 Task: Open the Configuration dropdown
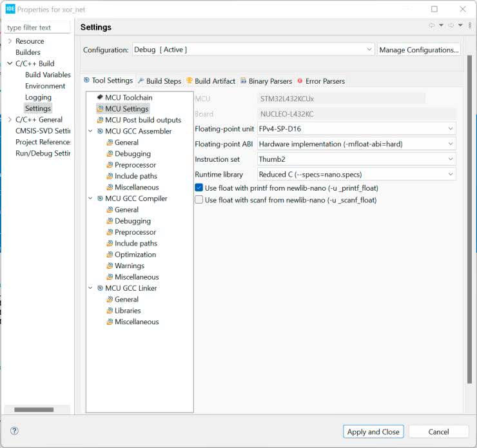[x=253, y=50]
